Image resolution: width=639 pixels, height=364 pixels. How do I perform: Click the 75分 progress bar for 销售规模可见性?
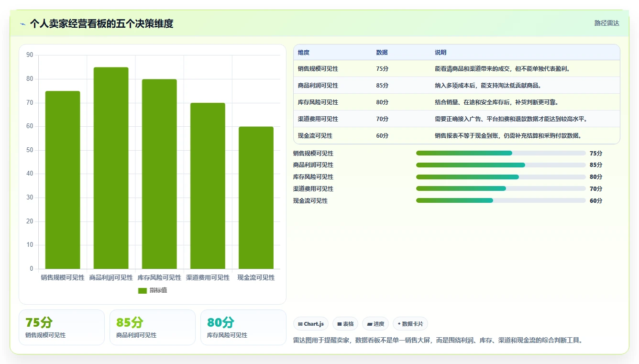[x=501, y=153]
